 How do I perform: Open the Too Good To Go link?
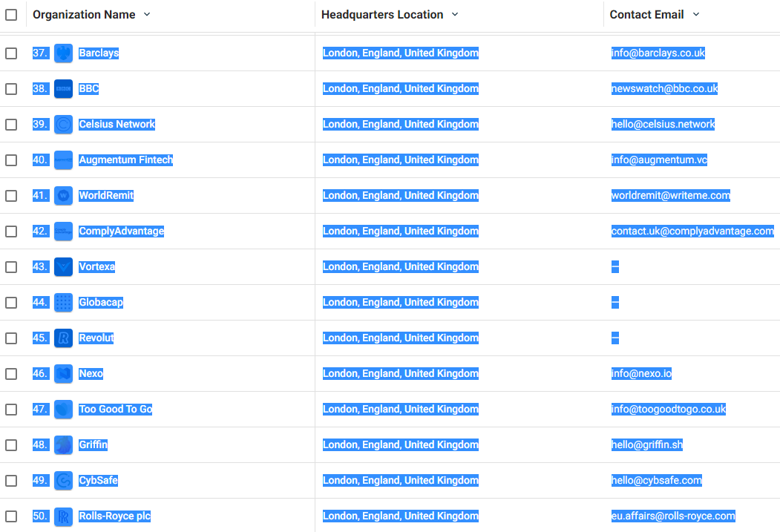coord(116,409)
